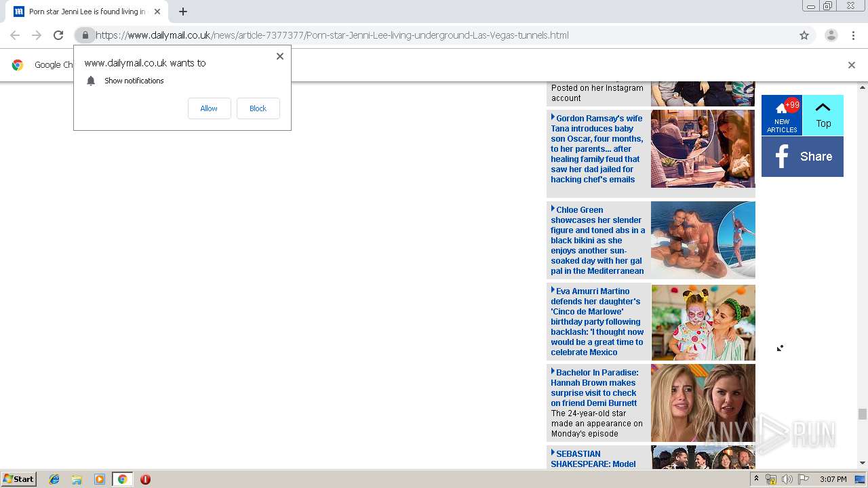Open volume control tray icon
The width and height of the screenshot is (868, 488).
click(x=787, y=479)
